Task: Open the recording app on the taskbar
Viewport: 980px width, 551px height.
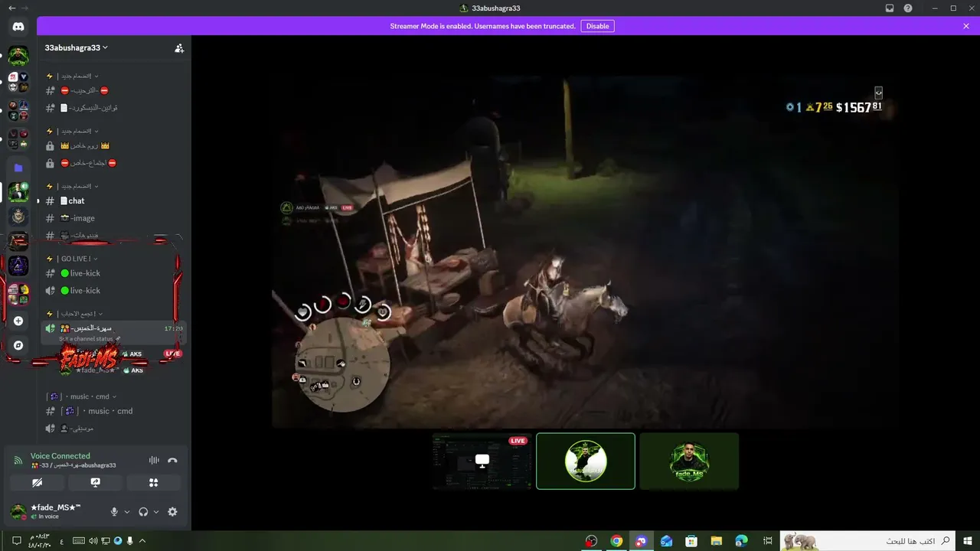Action: 591,541
